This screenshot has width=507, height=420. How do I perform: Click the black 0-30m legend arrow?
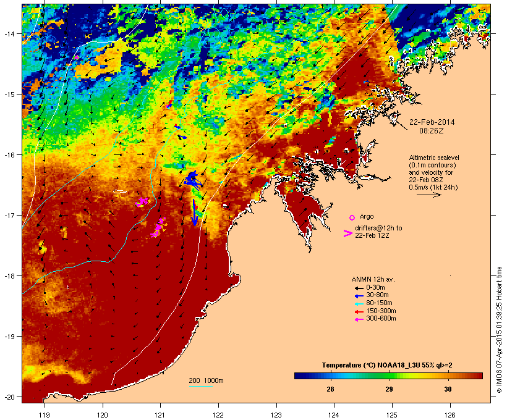[x=359, y=288]
